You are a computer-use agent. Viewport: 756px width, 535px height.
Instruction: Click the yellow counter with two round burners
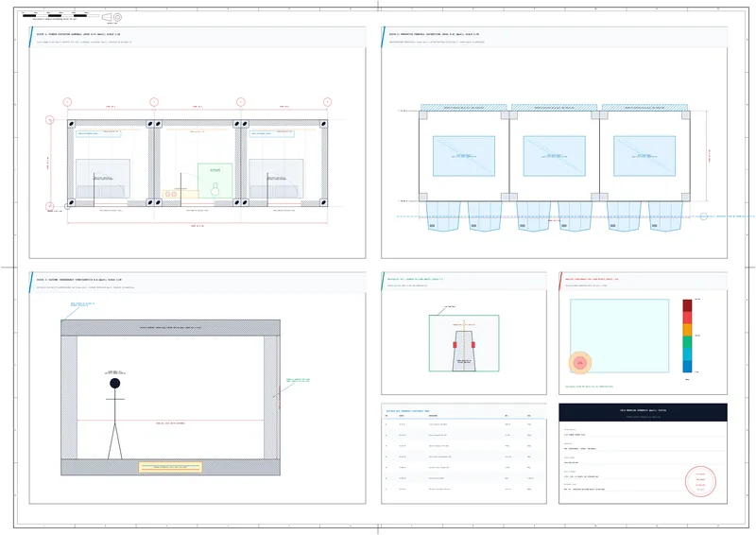(180, 194)
